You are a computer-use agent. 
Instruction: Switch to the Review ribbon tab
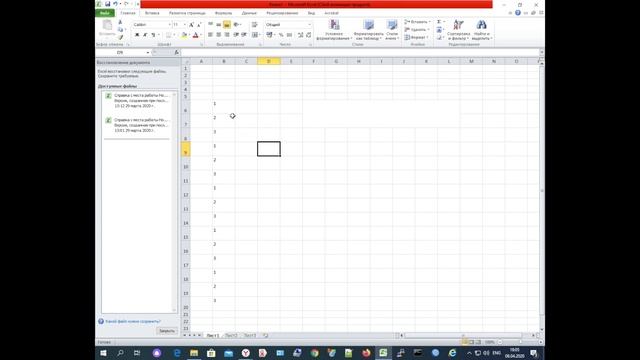coord(282,13)
